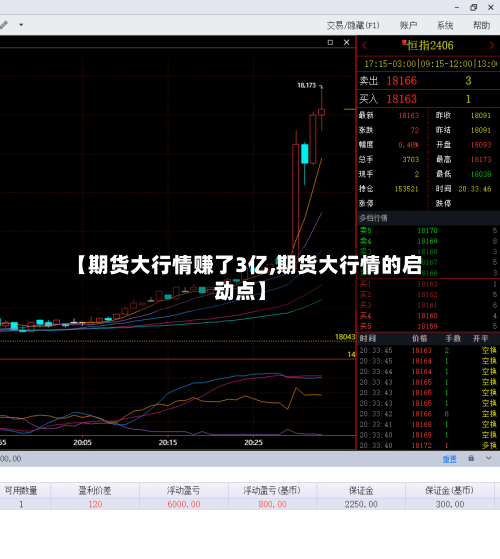Select the 多档行情 depth section header

(428, 218)
